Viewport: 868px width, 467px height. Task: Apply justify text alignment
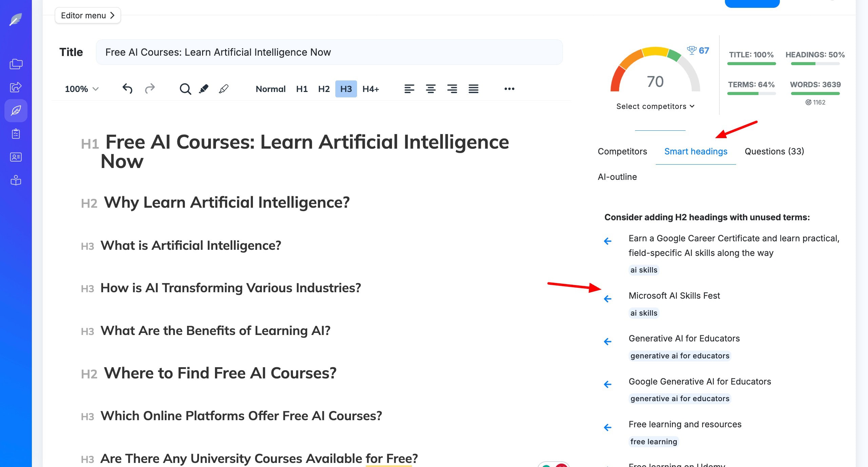[473, 89]
